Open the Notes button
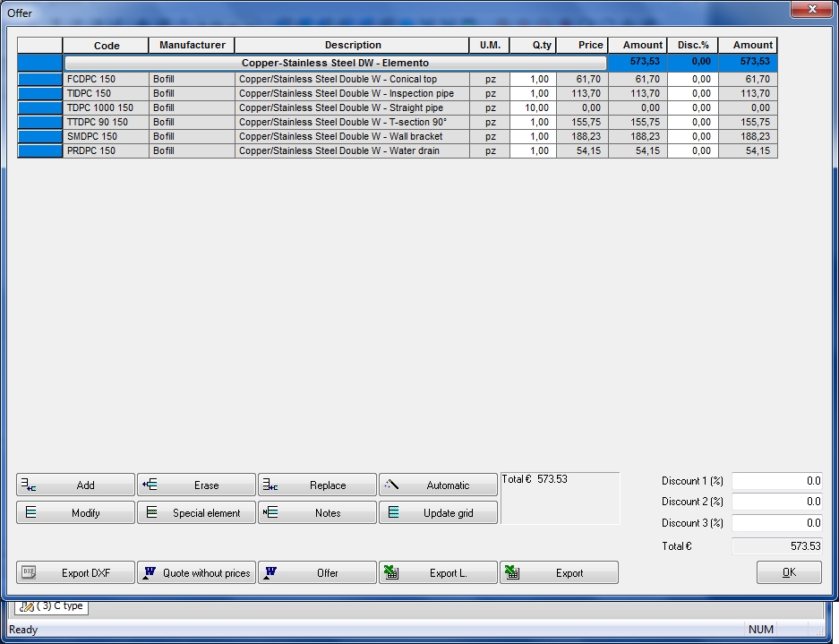This screenshot has width=839, height=644. coord(317,513)
